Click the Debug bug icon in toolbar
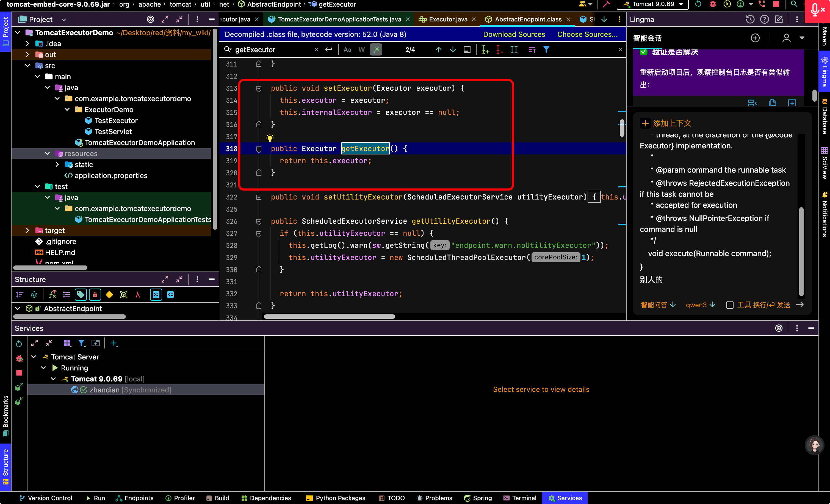 [712, 4]
